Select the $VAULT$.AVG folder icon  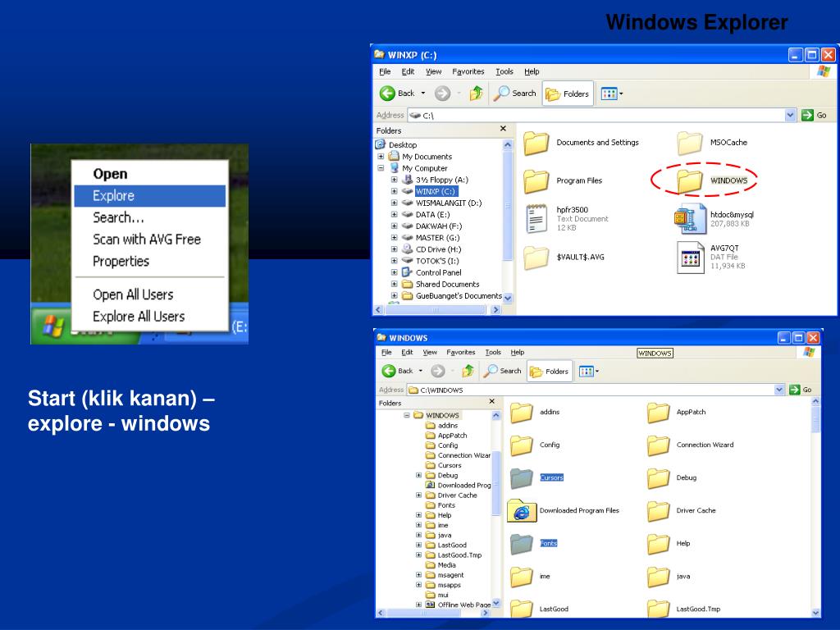536,258
